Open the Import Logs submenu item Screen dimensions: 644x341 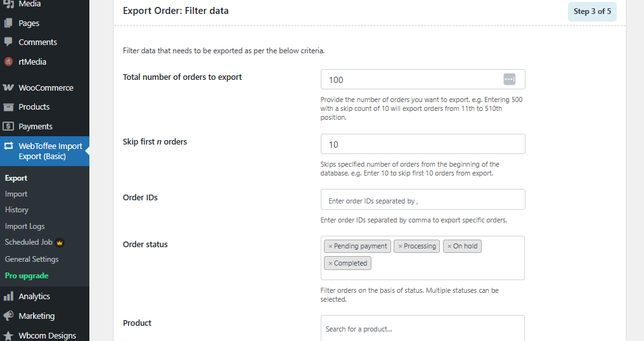point(25,226)
